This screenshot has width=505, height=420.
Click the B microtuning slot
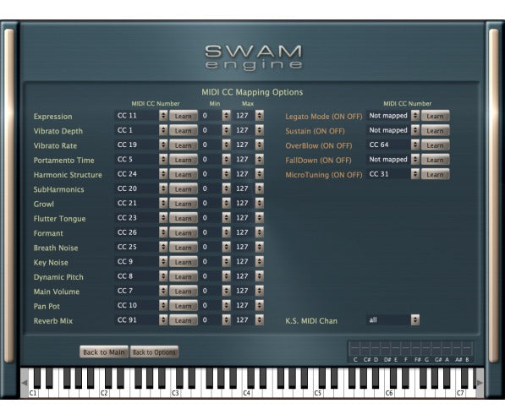467,348
